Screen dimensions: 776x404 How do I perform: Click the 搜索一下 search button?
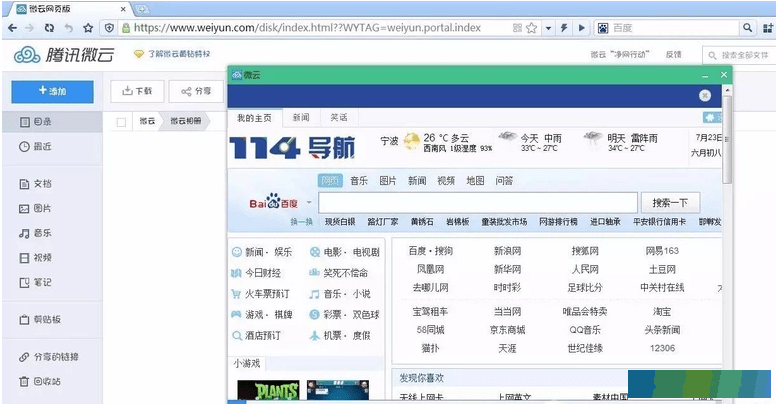pyautogui.click(x=670, y=203)
